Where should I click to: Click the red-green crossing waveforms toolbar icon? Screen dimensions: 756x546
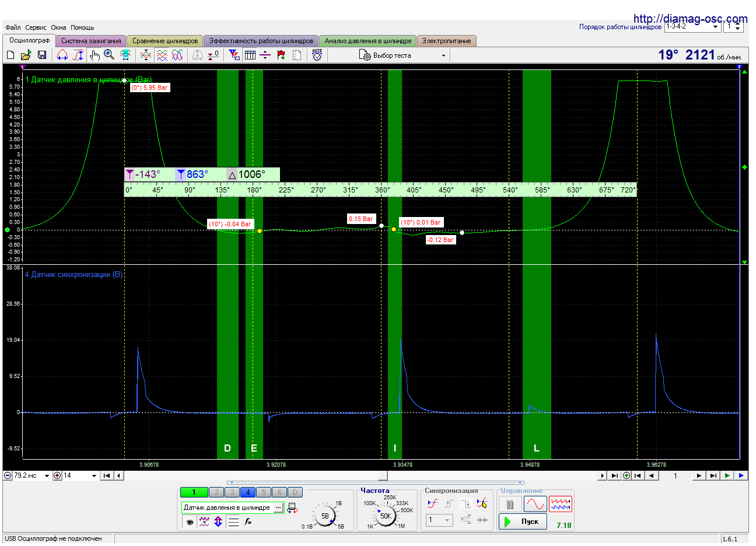146,55
